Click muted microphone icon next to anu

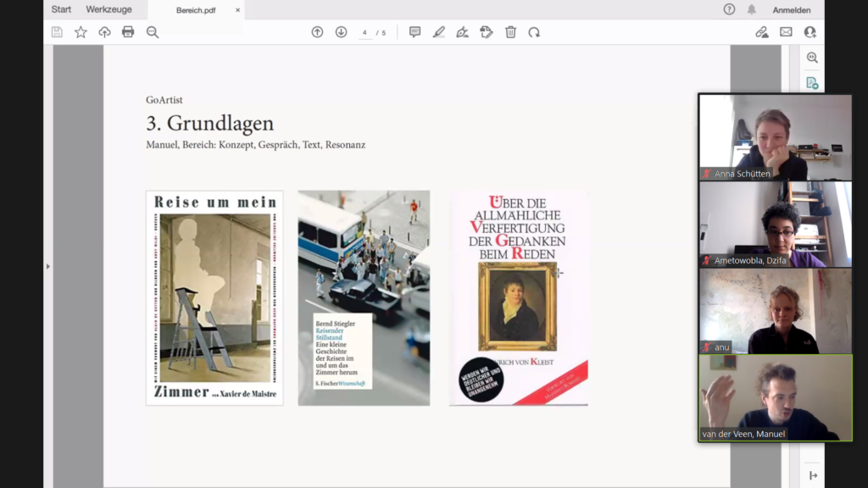707,347
